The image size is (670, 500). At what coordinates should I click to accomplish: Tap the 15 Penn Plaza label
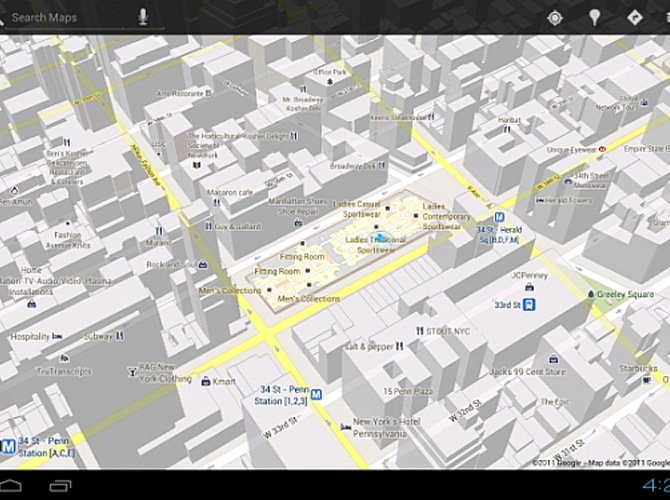coord(408,391)
